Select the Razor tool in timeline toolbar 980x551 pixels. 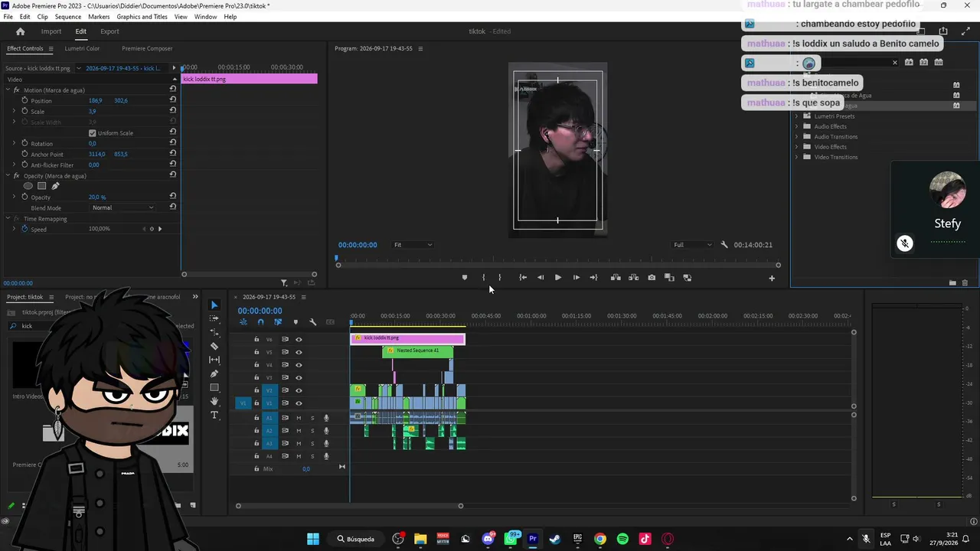tap(214, 346)
